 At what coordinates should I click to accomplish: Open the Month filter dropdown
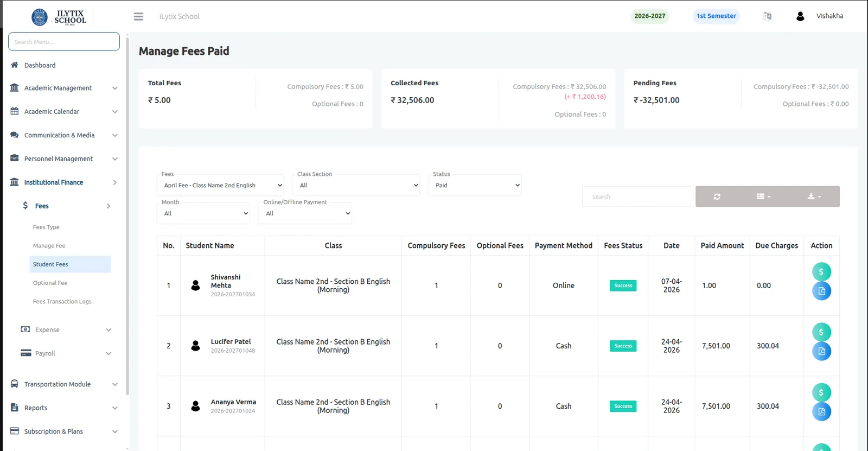(203, 213)
